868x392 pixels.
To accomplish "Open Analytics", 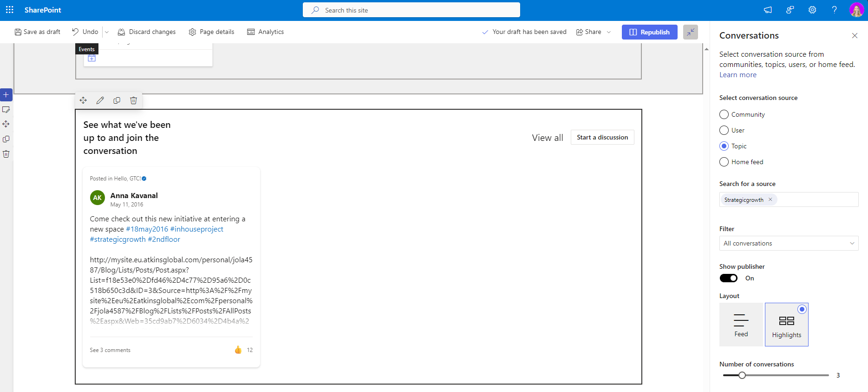I will pyautogui.click(x=266, y=32).
